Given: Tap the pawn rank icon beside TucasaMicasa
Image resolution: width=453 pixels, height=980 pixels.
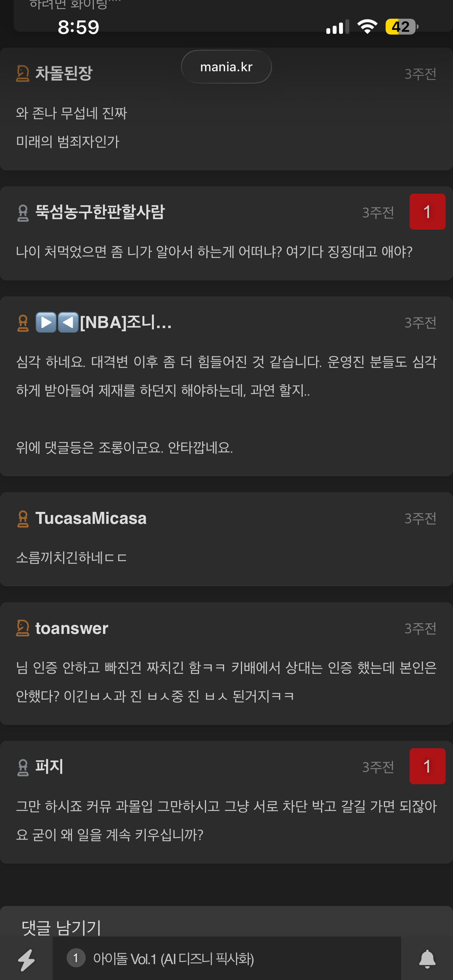Looking at the screenshot, I should [x=23, y=519].
